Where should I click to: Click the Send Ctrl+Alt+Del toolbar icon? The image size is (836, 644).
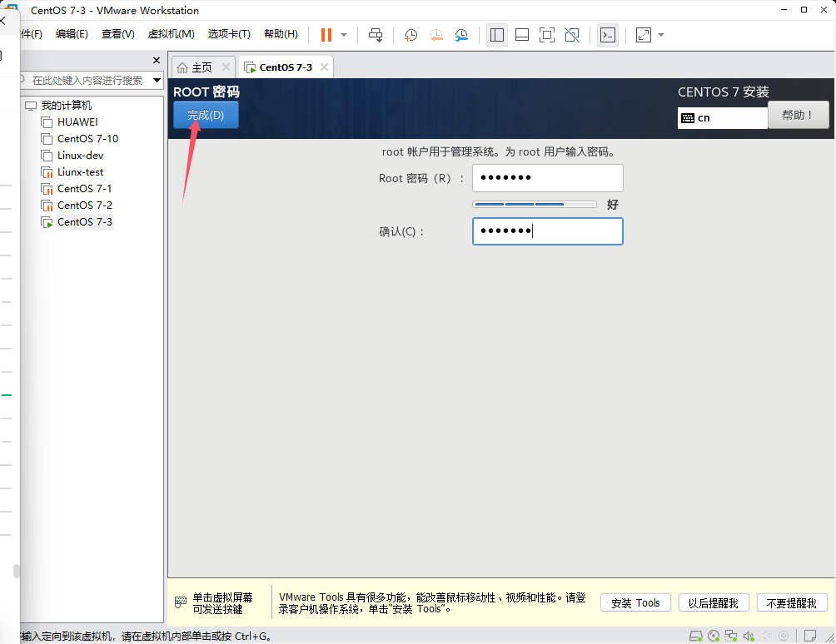pos(376,35)
